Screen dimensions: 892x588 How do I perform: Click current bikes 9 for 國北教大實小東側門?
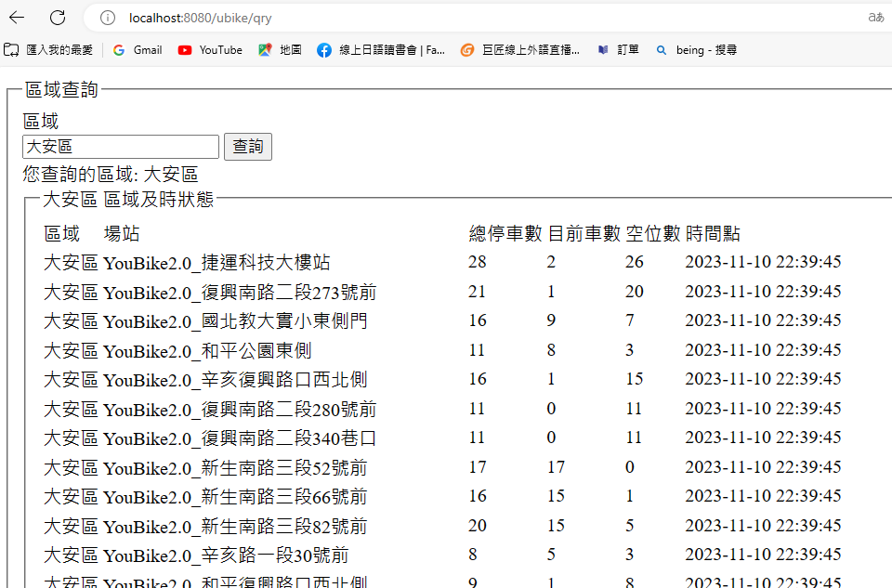(x=551, y=320)
